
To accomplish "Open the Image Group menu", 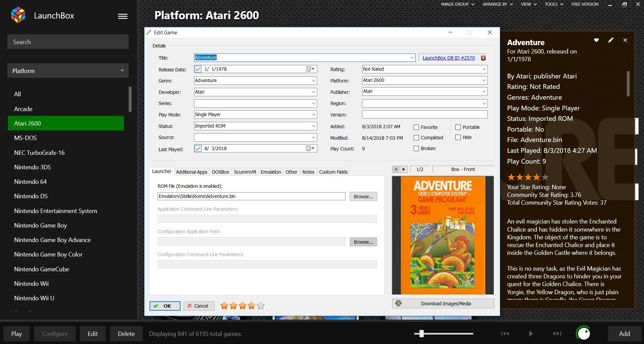I will pyautogui.click(x=457, y=4).
